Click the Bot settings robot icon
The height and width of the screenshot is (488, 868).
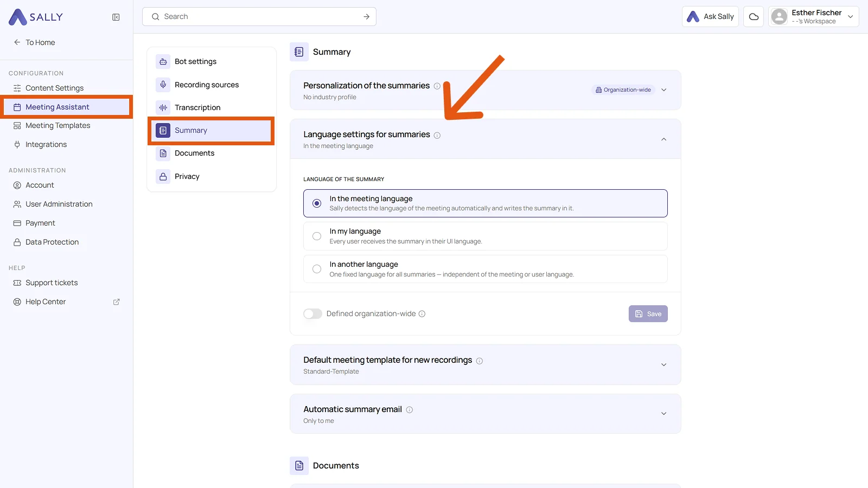(x=163, y=62)
